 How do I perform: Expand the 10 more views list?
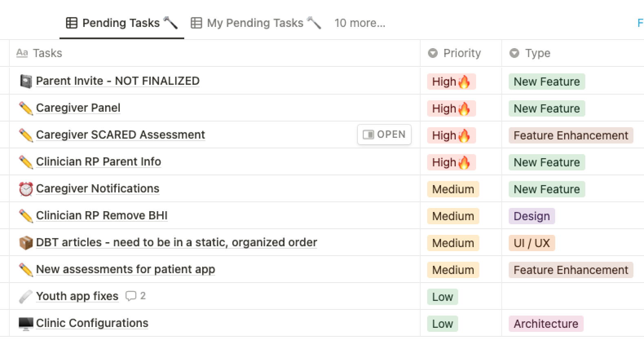pyautogui.click(x=359, y=23)
